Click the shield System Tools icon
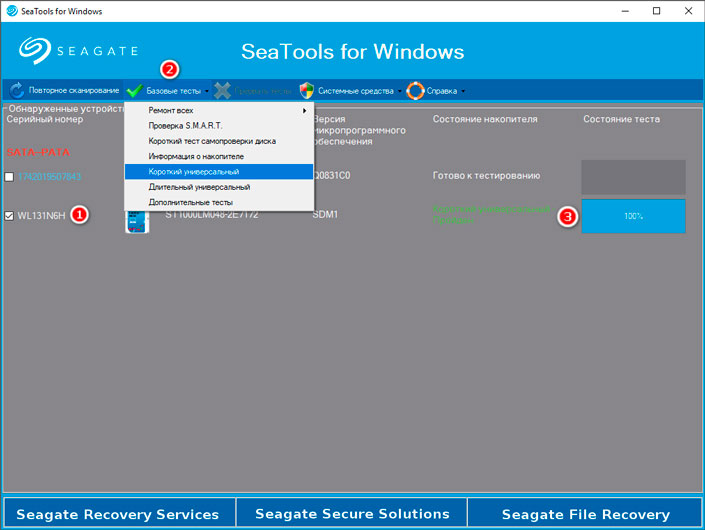705x530 pixels. click(307, 90)
